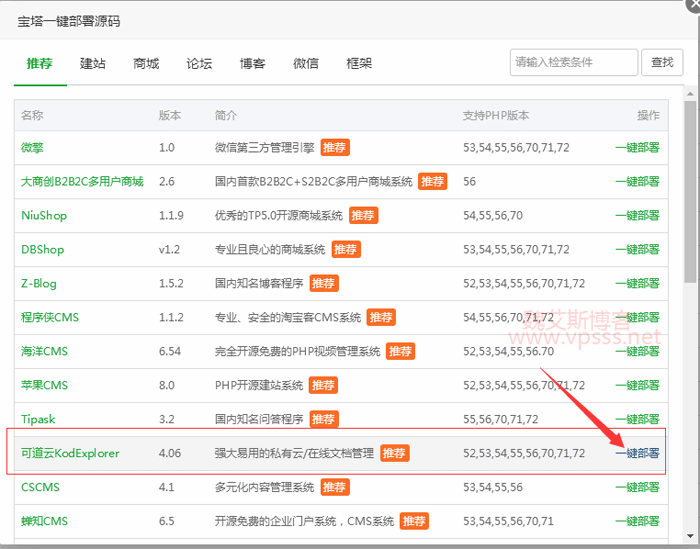700x549 pixels.
Task: Select the 论坛 tab
Action: 199,63
